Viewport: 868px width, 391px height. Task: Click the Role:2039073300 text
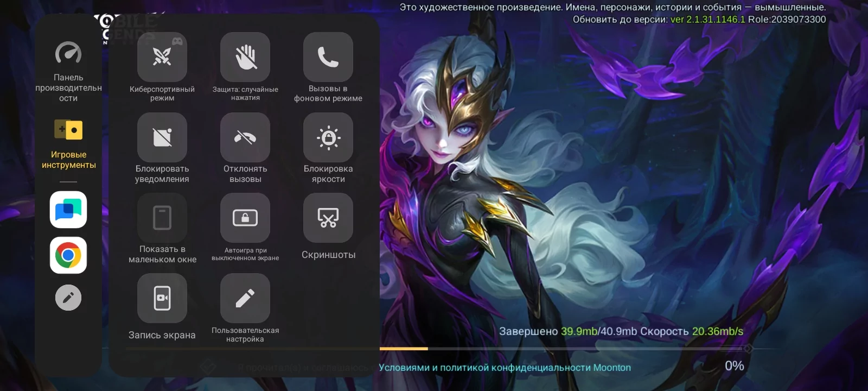click(787, 20)
